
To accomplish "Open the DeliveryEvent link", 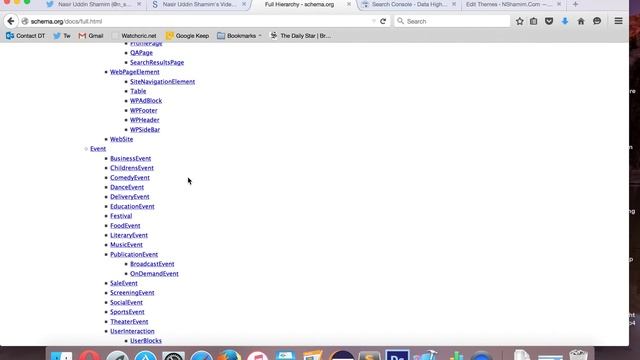I will tap(130, 197).
